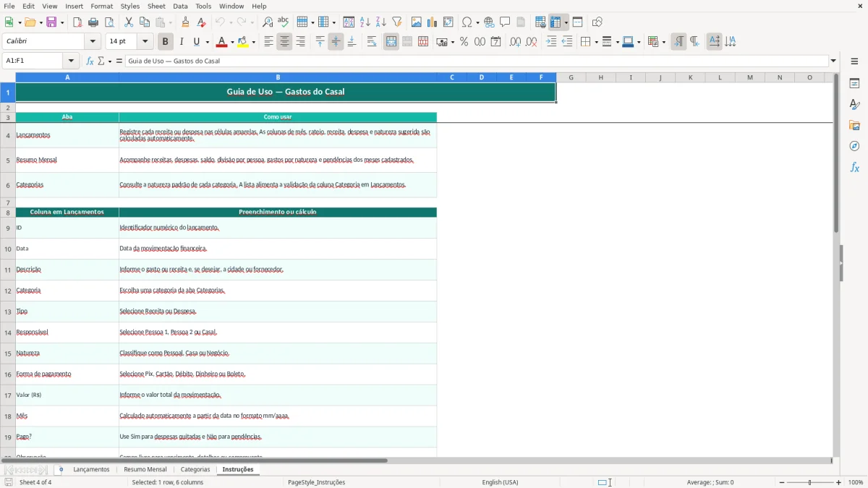The height and width of the screenshot is (488, 868).
Task: Insert a hyperlink via toolbar icon
Action: [x=489, y=22]
